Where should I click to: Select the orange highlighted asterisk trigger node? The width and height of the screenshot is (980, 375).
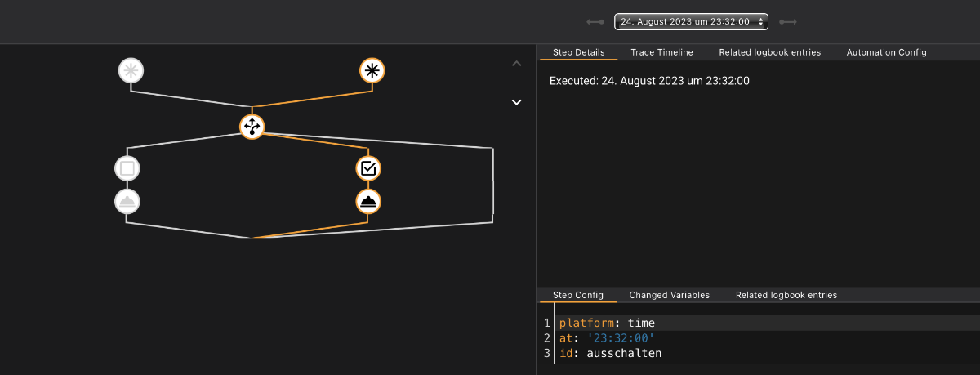click(x=372, y=71)
